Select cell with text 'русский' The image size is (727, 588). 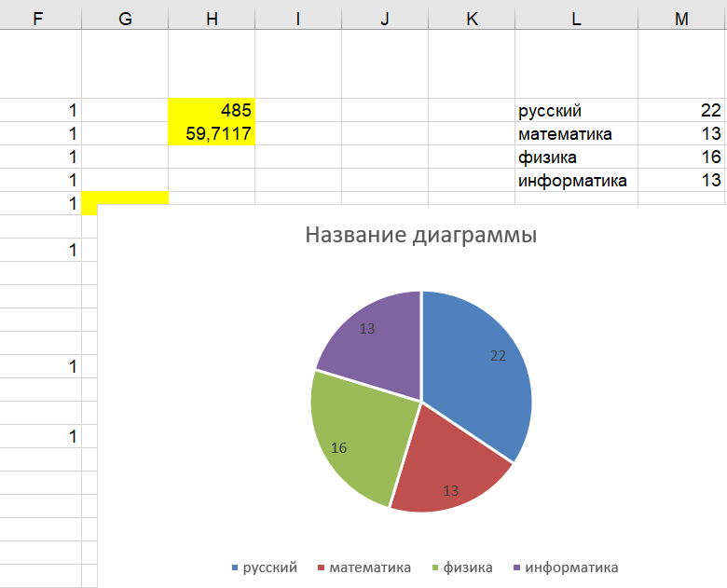click(576, 111)
